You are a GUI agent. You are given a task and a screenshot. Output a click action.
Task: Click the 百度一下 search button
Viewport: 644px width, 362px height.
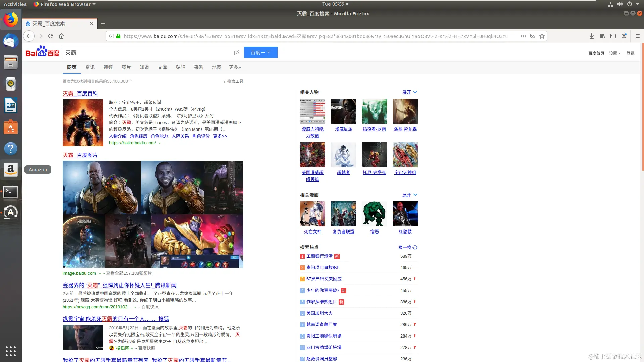coord(261,52)
